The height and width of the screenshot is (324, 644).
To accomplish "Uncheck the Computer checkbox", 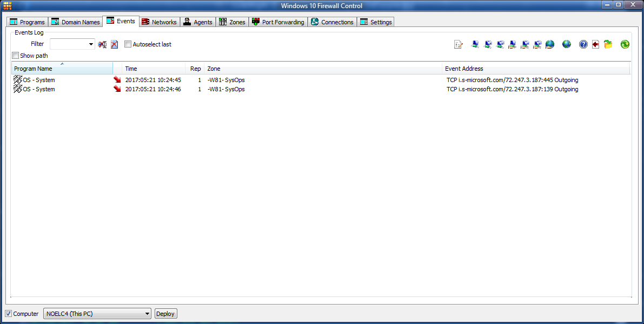I will click(9, 314).
